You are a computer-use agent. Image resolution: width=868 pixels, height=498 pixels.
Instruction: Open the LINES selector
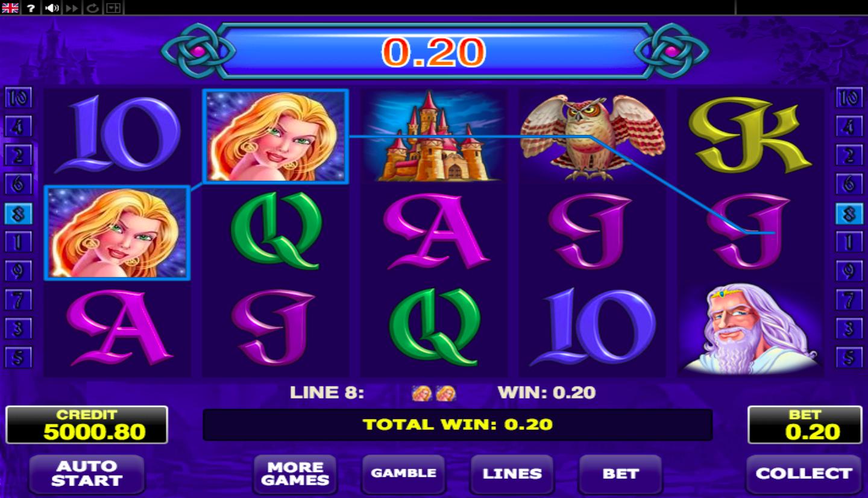coord(512,473)
